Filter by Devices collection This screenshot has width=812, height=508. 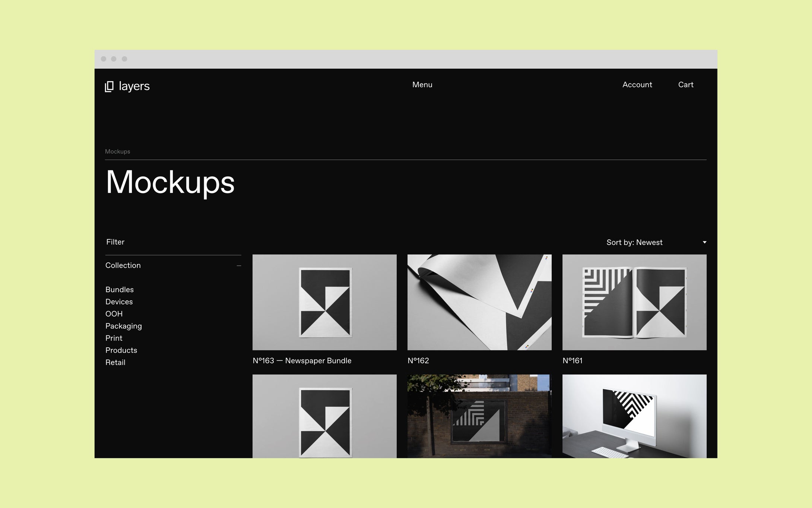119,302
